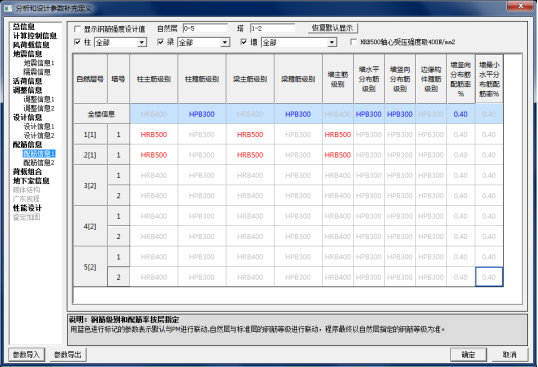
Task: Open the 设计信息1 sub-item
Action: 39,127
